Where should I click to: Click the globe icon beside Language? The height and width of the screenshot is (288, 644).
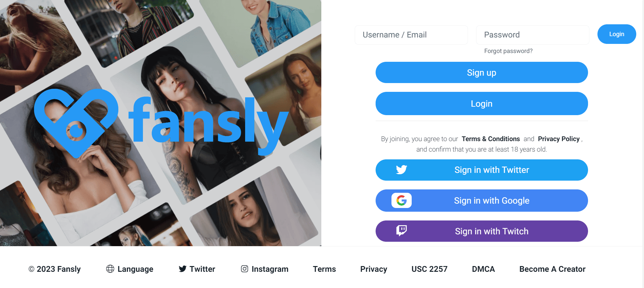click(x=110, y=269)
